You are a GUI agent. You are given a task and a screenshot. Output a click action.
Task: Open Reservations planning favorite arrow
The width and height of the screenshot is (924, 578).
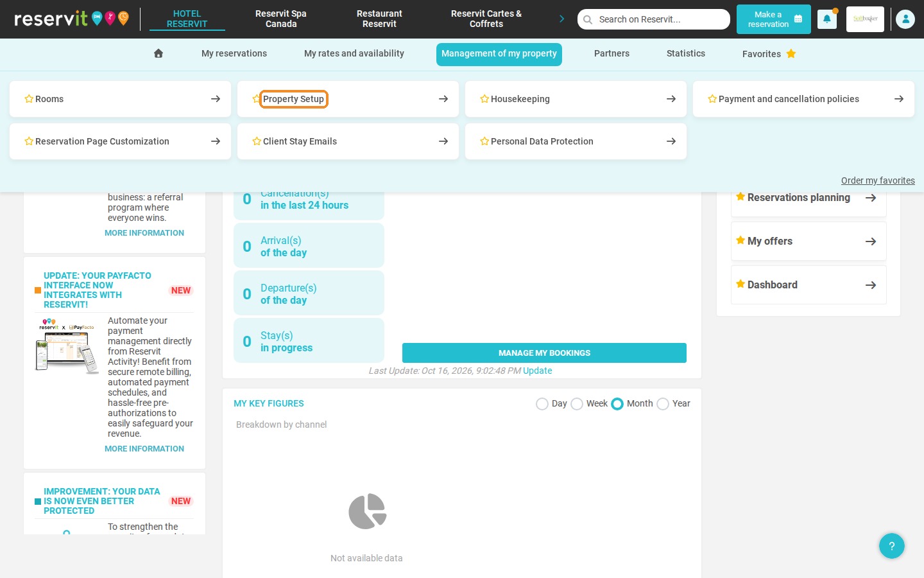point(871,198)
